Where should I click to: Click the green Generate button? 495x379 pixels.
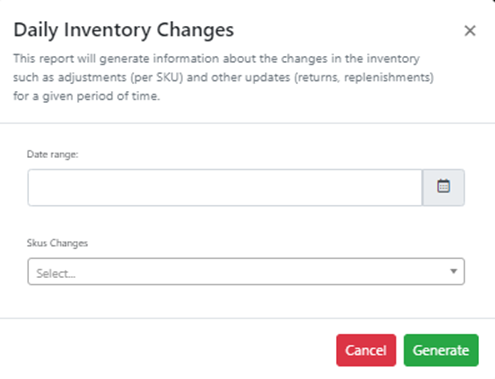[441, 350]
